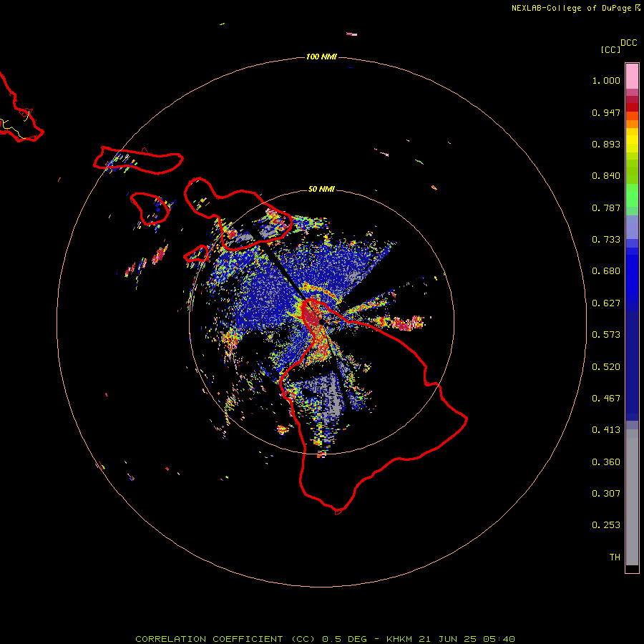The width and height of the screenshot is (644, 644).
Task: Click the 1.000 color scale value
Action: [x=606, y=80]
